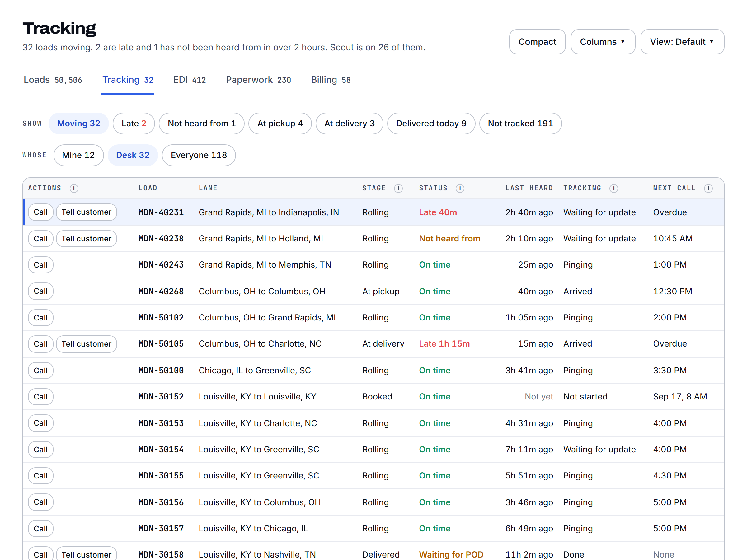
Task: Filter by At delivery 3
Action: tap(350, 123)
